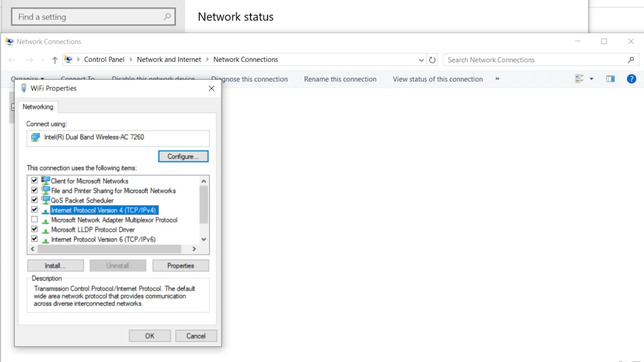644x362 pixels.
Task: Expand the address bar history dropdown
Action: 421,59
